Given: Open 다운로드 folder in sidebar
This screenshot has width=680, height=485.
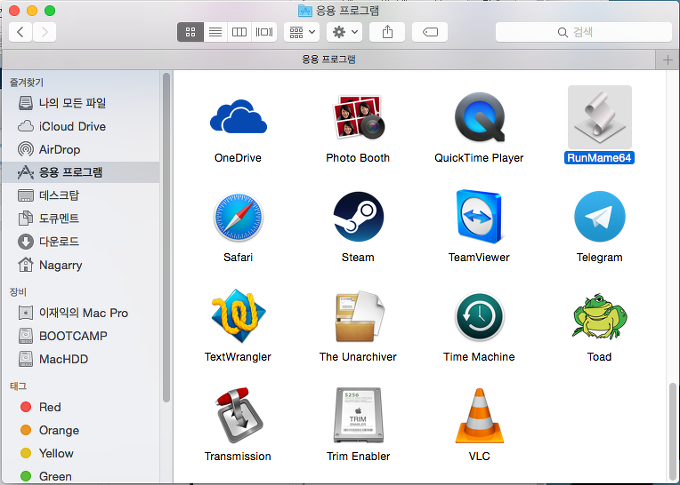Looking at the screenshot, I should (x=82, y=241).
